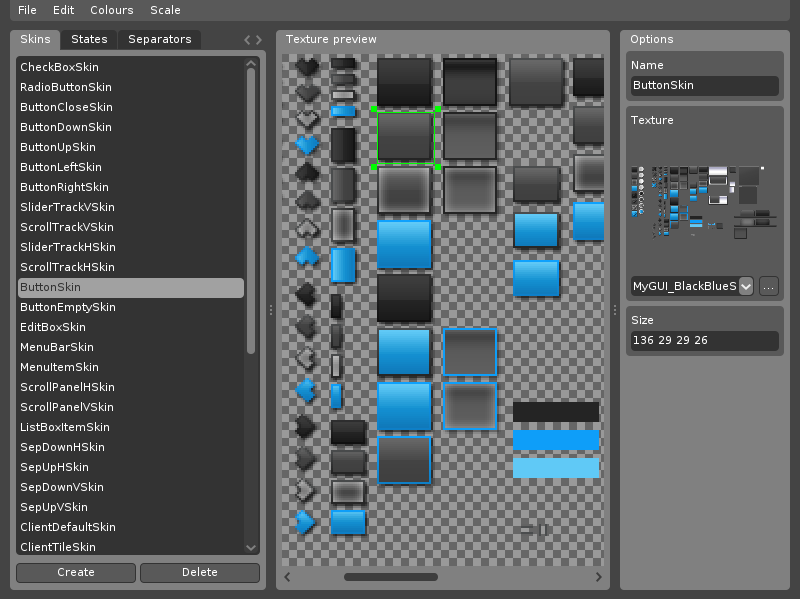The height and width of the screenshot is (599, 800).
Task: Click the left chevron beside the tab bar
Action: coord(247,40)
